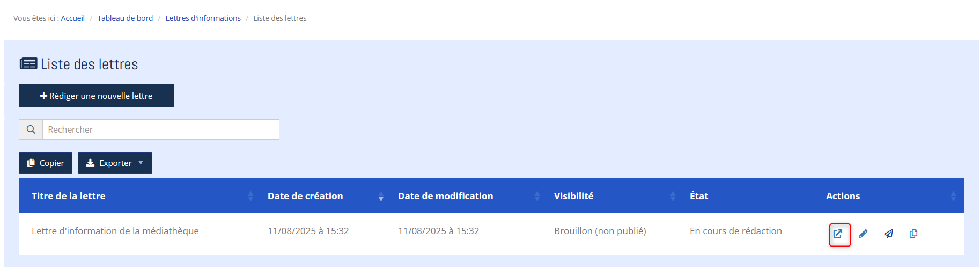Sort table by Visibilité column

pyautogui.click(x=673, y=196)
